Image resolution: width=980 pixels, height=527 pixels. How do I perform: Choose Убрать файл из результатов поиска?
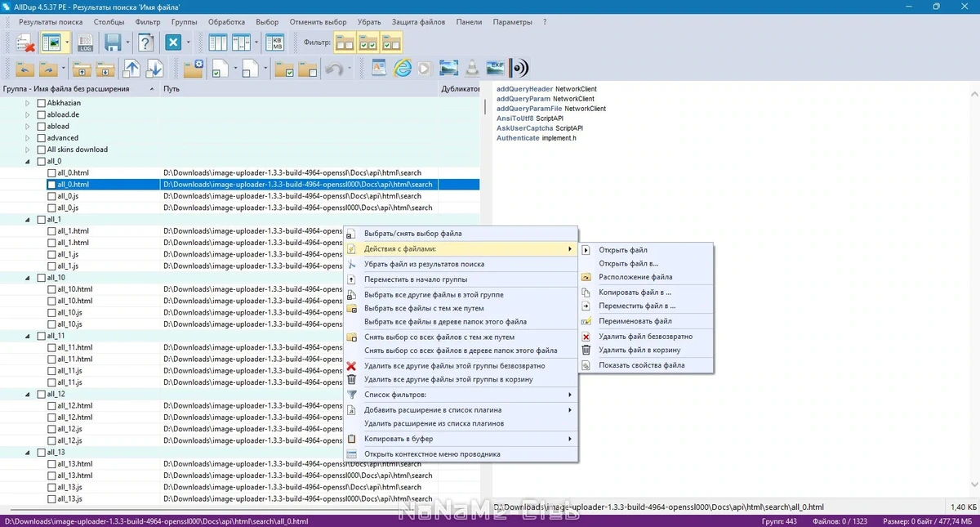pos(461,264)
